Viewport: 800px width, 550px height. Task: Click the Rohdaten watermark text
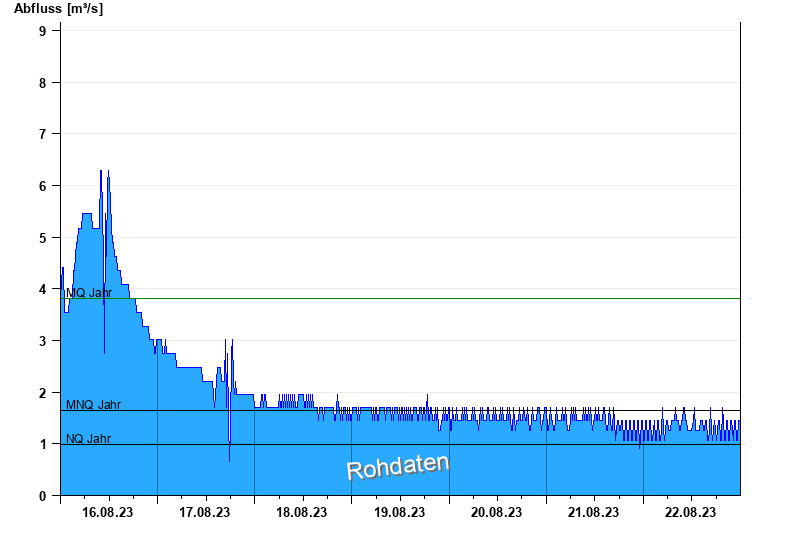pyautogui.click(x=397, y=466)
